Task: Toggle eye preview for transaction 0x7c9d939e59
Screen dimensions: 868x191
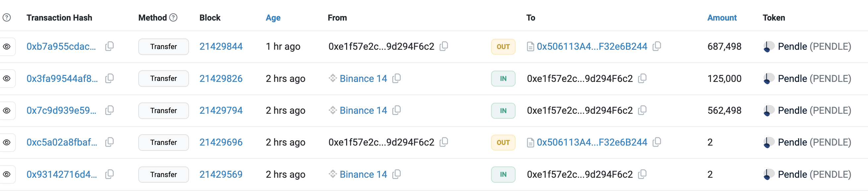Action: pyautogui.click(x=7, y=110)
